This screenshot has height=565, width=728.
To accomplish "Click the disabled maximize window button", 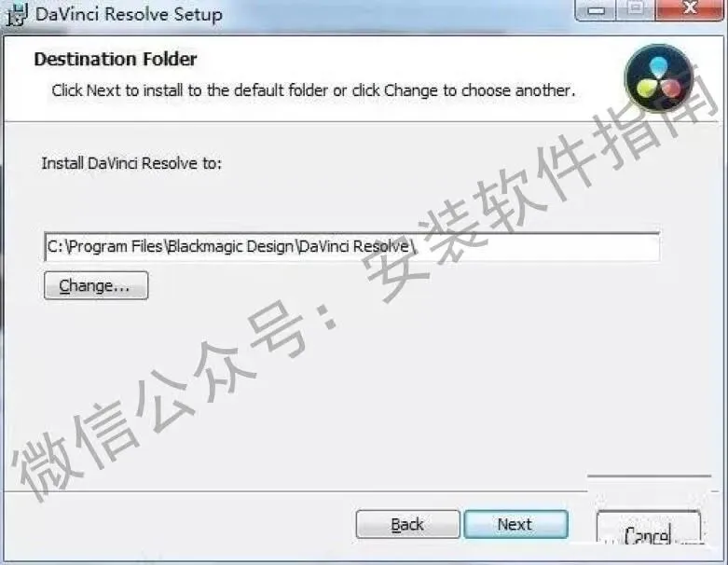I will click(635, 9).
